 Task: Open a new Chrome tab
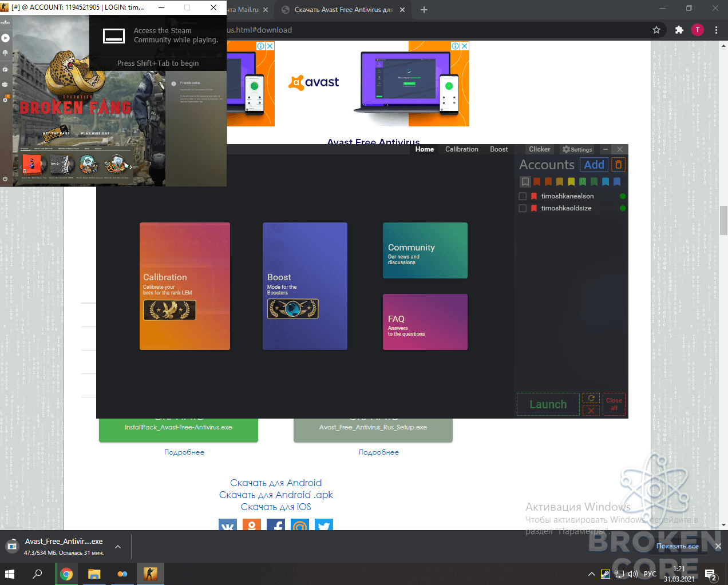(x=424, y=10)
